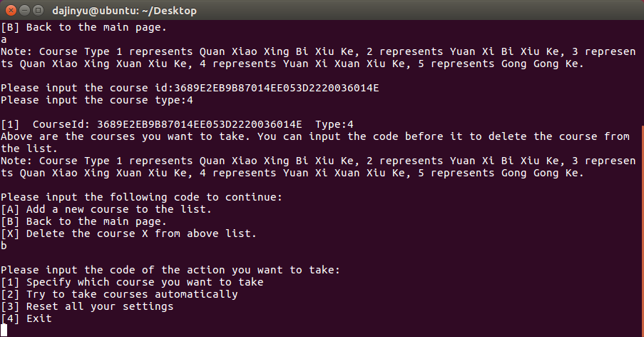
Task: Click '[1] Specify which course you want to take'
Action: click(x=132, y=282)
